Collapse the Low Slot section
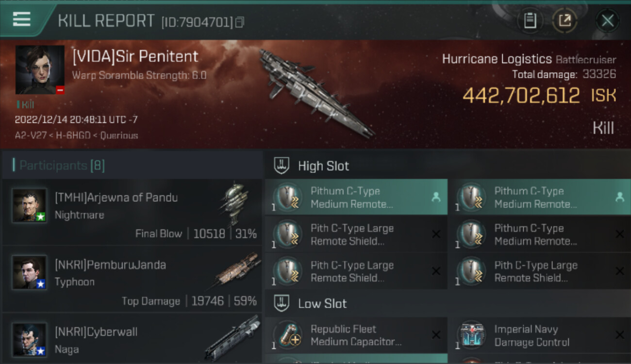631x364 pixels. pos(322,304)
